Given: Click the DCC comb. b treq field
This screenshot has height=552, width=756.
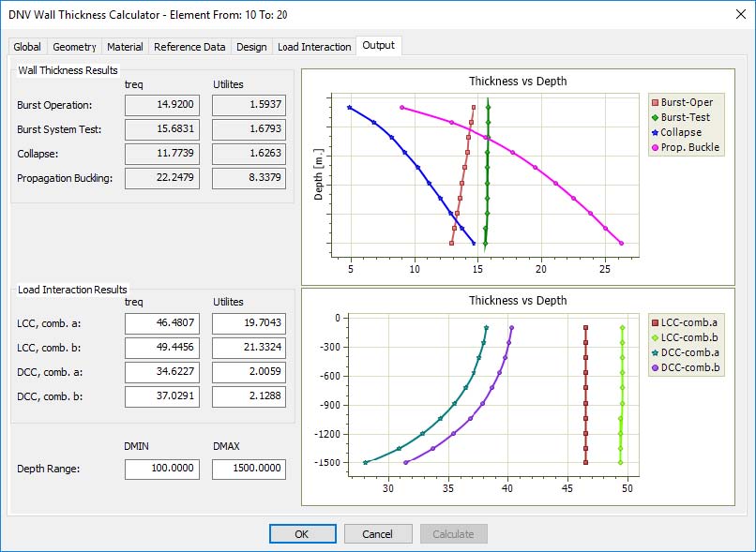Looking at the screenshot, I should click(x=162, y=396).
